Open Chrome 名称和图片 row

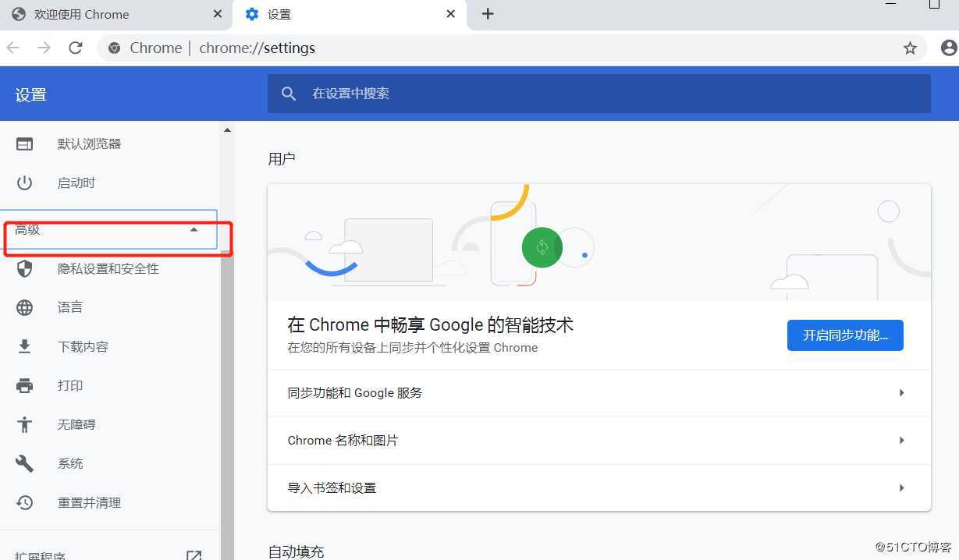[598, 440]
